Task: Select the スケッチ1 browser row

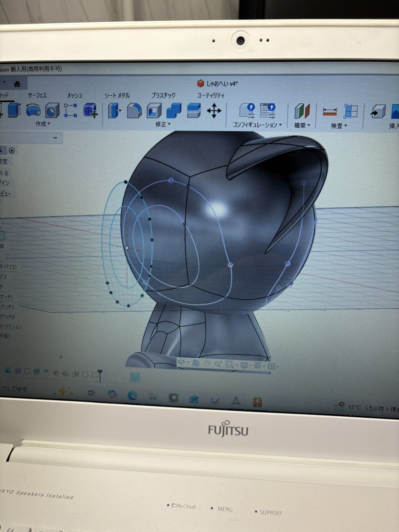Action: [x=7, y=297]
